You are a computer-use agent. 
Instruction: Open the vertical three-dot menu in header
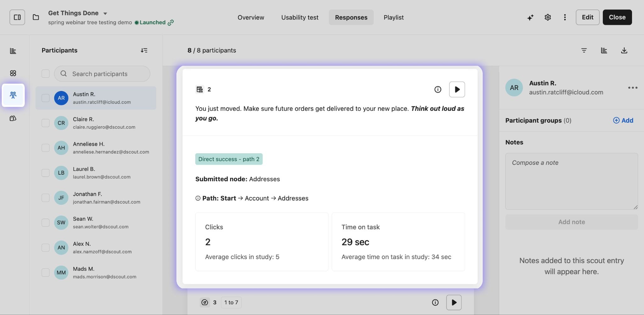565,17
